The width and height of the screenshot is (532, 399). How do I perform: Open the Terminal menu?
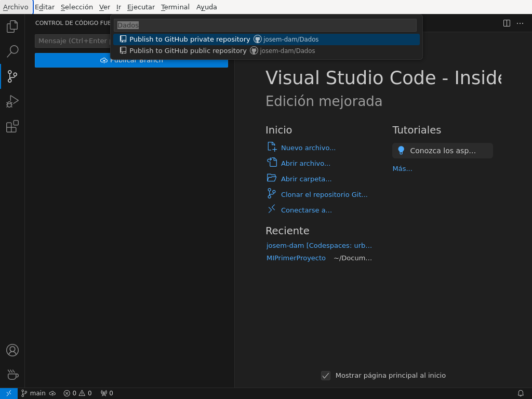tap(175, 7)
